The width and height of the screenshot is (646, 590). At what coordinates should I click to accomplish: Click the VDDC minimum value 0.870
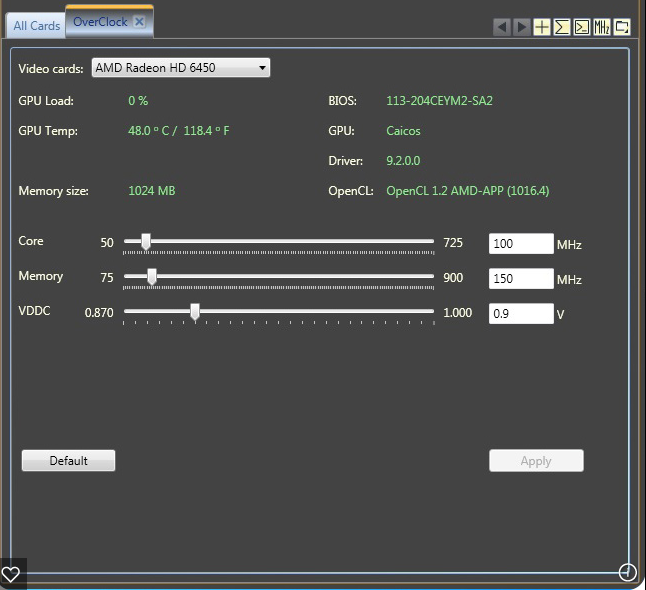pos(99,313)
